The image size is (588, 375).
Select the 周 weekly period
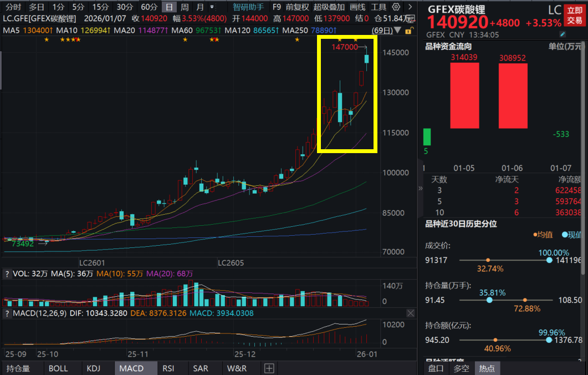(x=185, y=7)
